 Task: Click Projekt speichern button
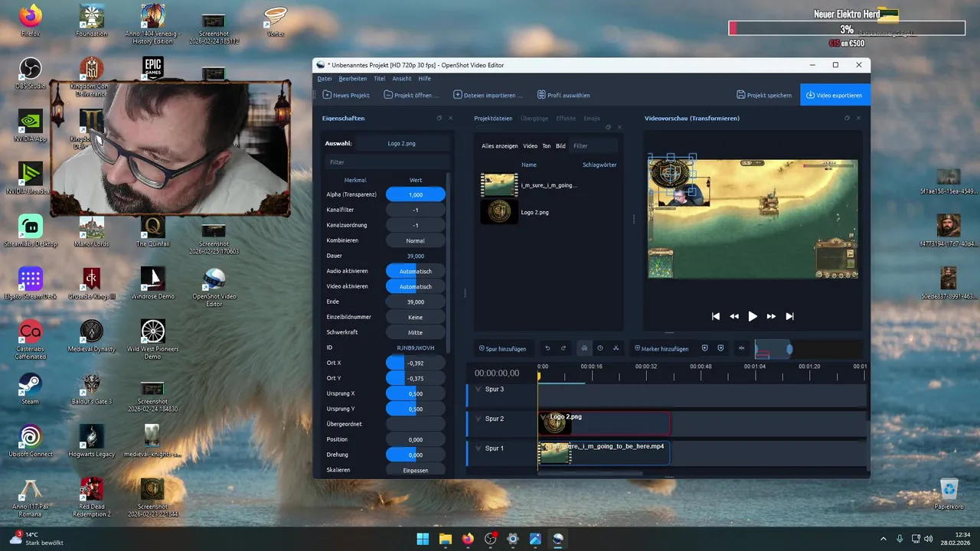(x=764, y=95)
